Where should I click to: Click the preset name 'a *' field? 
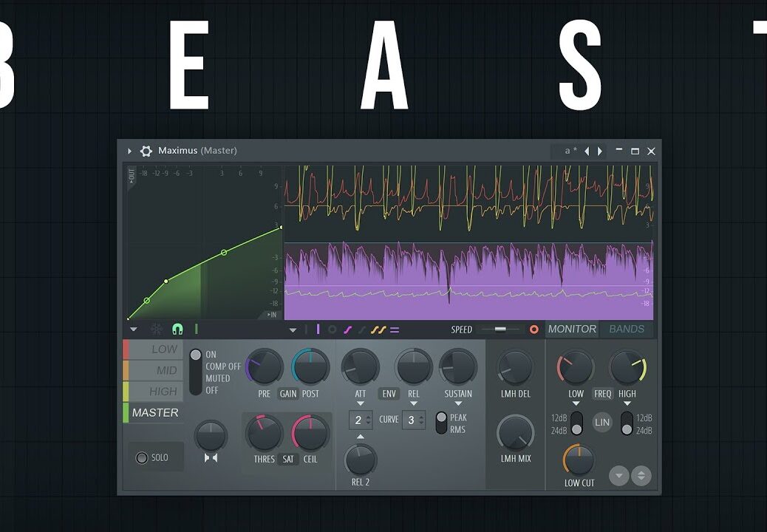point(570,151)
